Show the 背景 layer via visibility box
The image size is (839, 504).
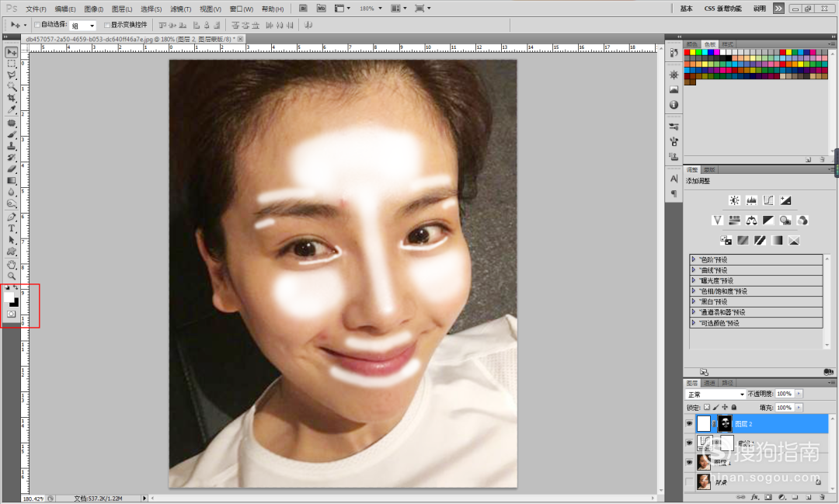click(x=689, y=482)
